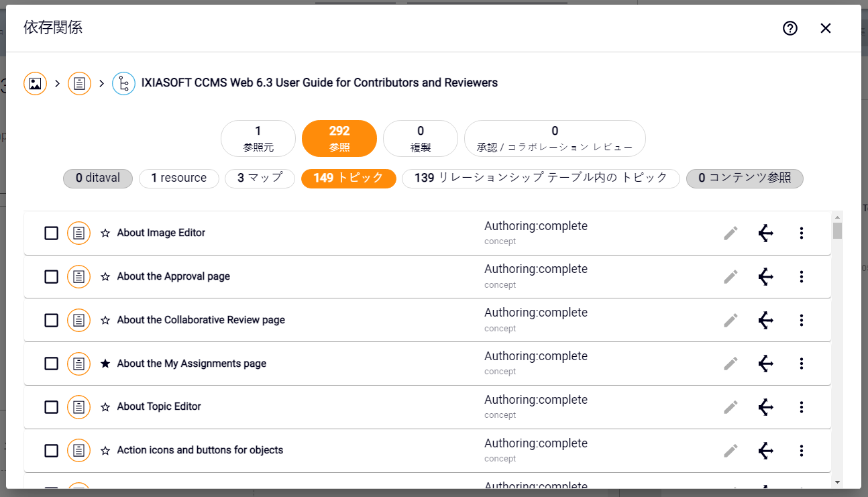Open the help icon in dialog header
This screenshot has width=868, height=497.
(x=790, y=28)
